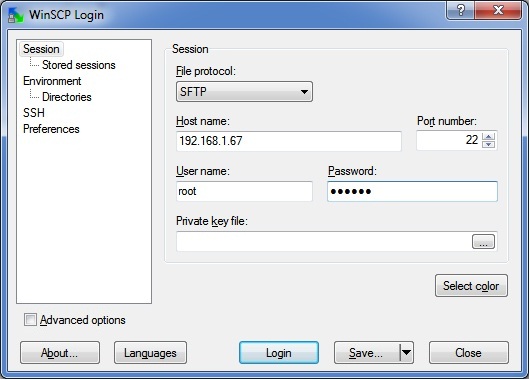Click into the Host name field
Screen dimensions: 530x380
click(x=289, y=141)
